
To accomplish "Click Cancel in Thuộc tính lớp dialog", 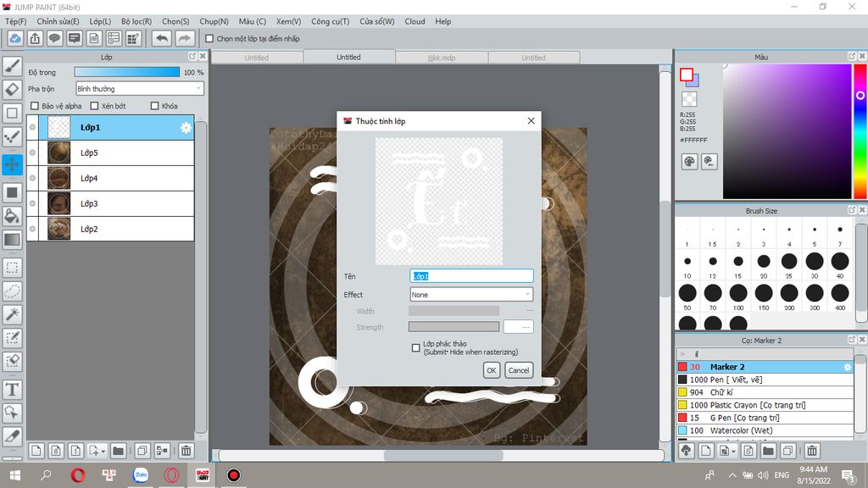I will [519, 370].
